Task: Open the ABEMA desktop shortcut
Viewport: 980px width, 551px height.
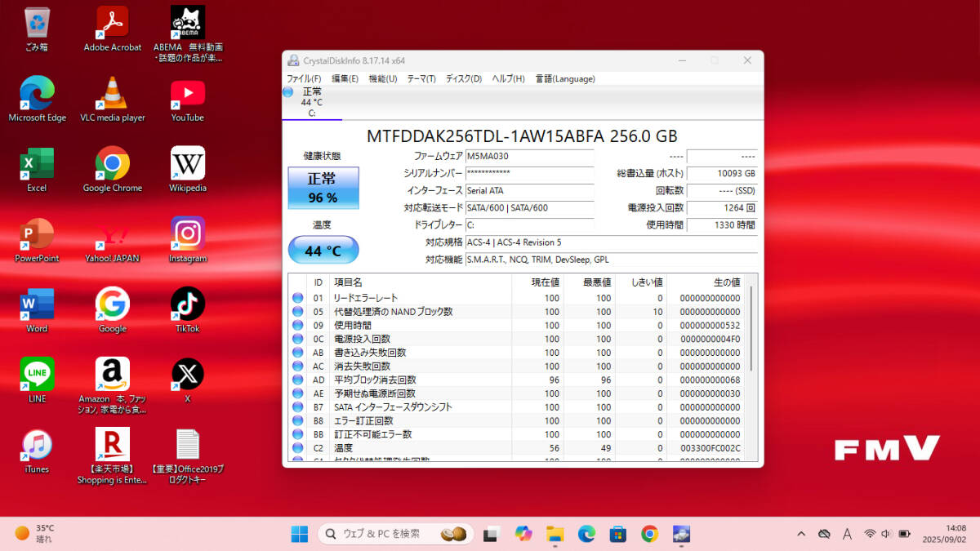Action: (x=188, y=34)
